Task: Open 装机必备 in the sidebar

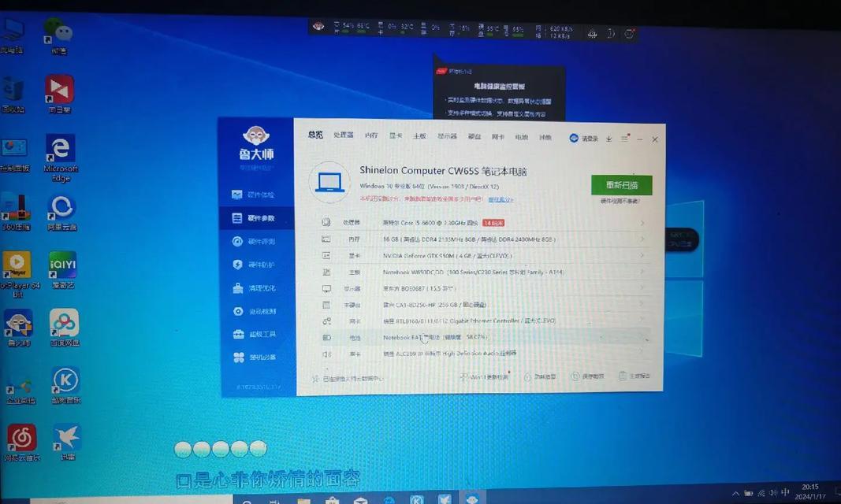Action: [x=255, y=358]
